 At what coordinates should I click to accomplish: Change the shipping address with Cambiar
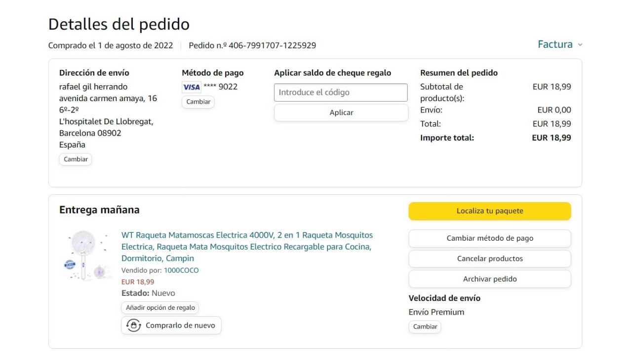(x=76, y=159)
